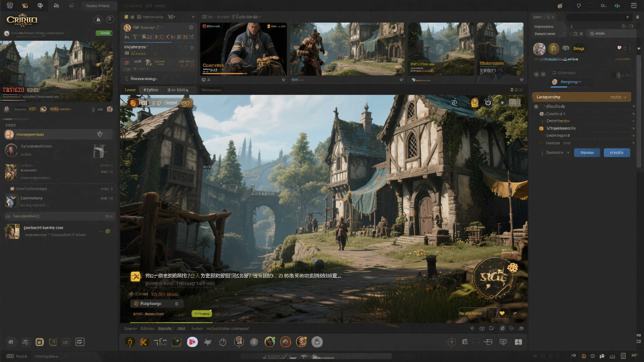644x362 pixels.
Task: Toggle the heart favorite button in viewport corner
Action: (x=502, y=313)
